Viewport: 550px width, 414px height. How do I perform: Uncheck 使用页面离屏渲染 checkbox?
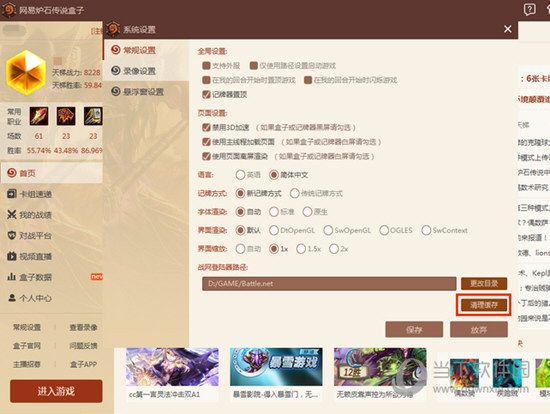coord(206,156)
